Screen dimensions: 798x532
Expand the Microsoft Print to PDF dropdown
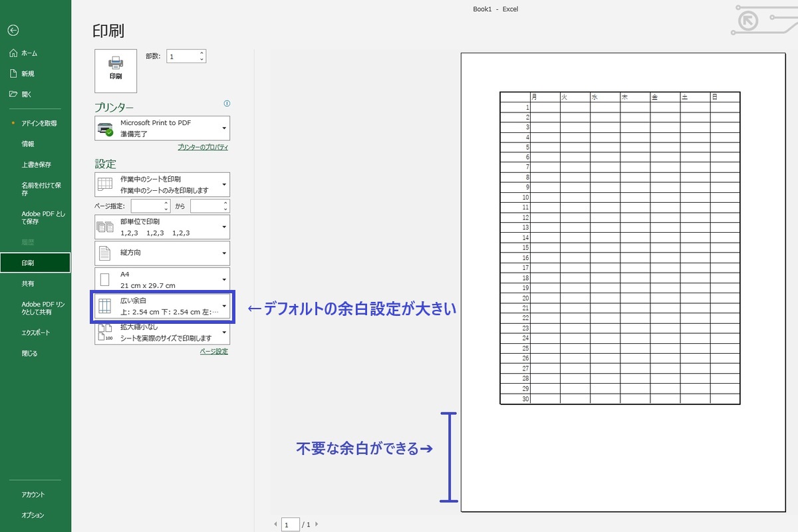click(162, 128)
